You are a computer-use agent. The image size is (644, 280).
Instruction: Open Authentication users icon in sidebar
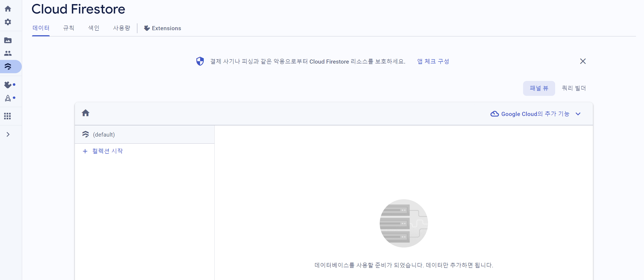[x=8, y=53]
